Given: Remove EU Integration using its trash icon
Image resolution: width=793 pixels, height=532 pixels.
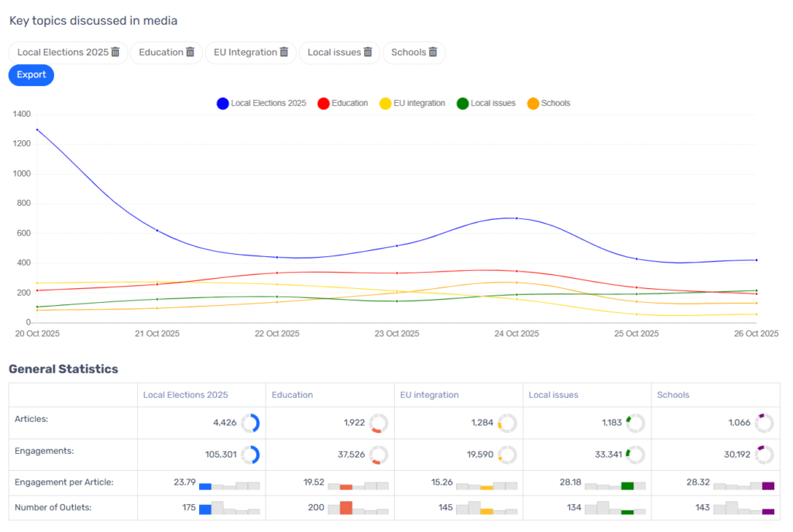Looking at the screenshot, I should tap(283, 52).
